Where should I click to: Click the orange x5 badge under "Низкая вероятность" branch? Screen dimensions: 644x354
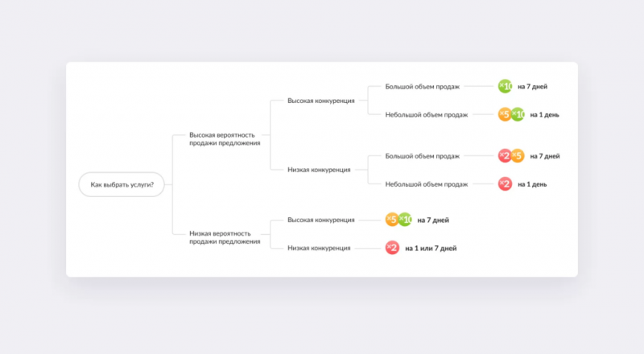(x=392, y=220)
